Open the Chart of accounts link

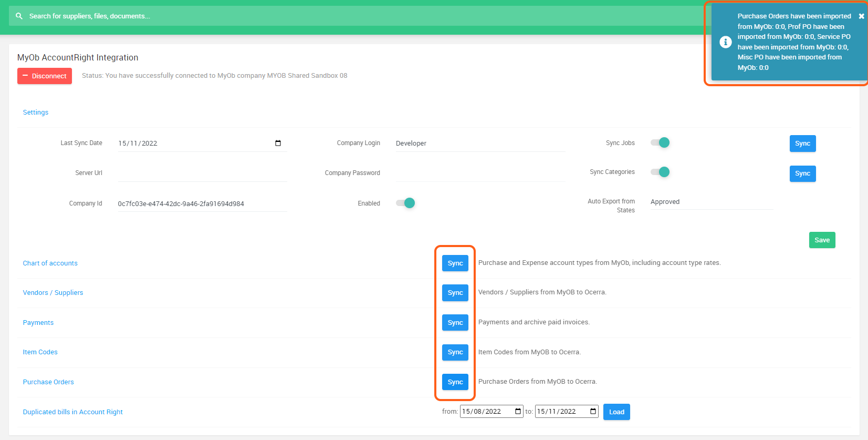coord(50,263)
